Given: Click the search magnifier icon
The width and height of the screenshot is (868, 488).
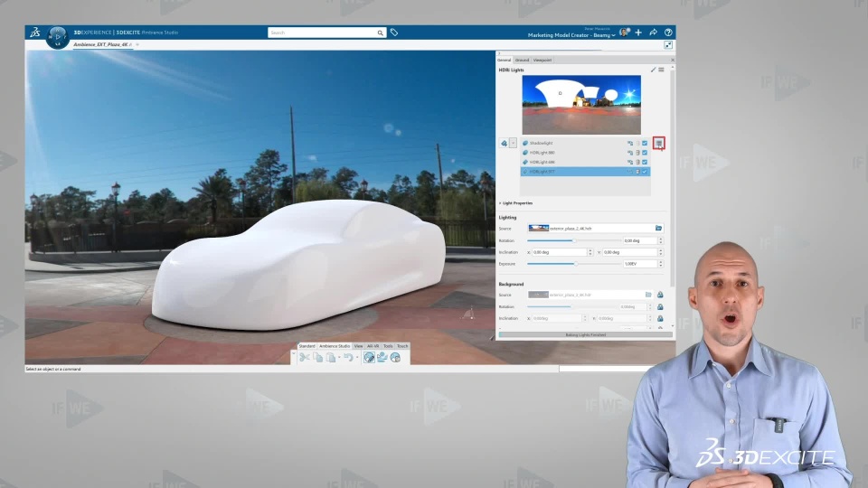Looking at the screenshot, I should click(x=381, y=33).
